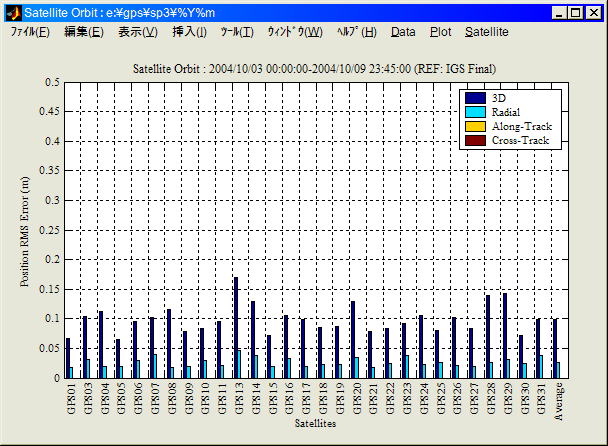Open the Plot menu
This screenshot has height=446, width=608.
click(440, 32)
